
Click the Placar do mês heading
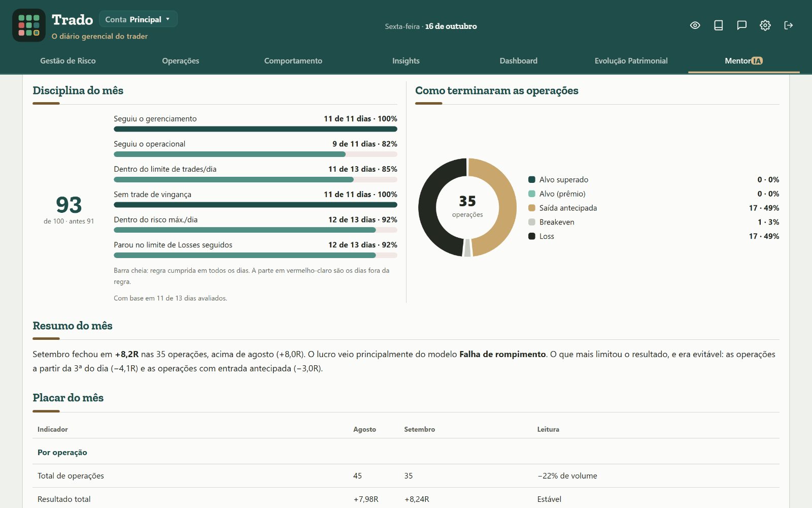coord(68,398)
